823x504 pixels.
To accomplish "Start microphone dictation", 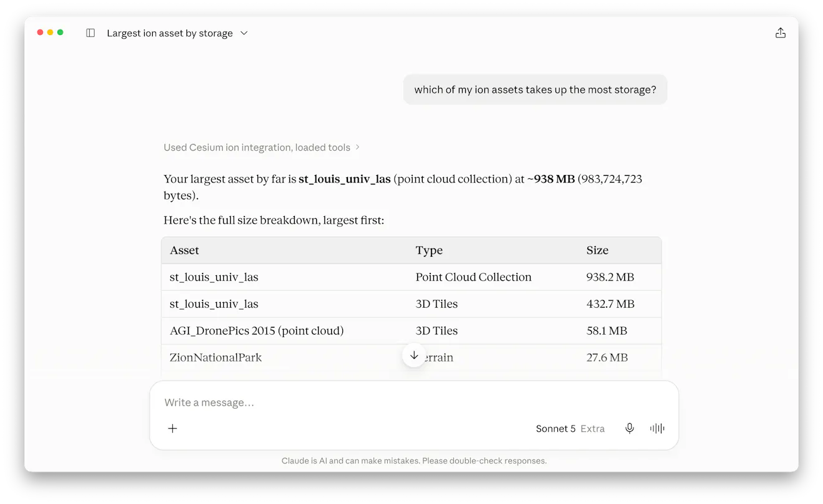I will click(630, 429).
